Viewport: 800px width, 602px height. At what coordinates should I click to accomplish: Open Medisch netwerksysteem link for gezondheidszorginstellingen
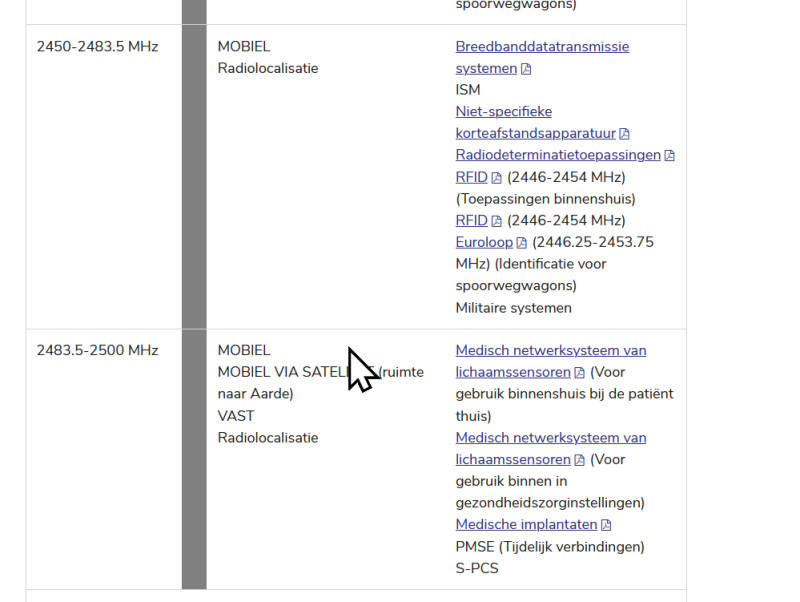(x=550, y=438)
